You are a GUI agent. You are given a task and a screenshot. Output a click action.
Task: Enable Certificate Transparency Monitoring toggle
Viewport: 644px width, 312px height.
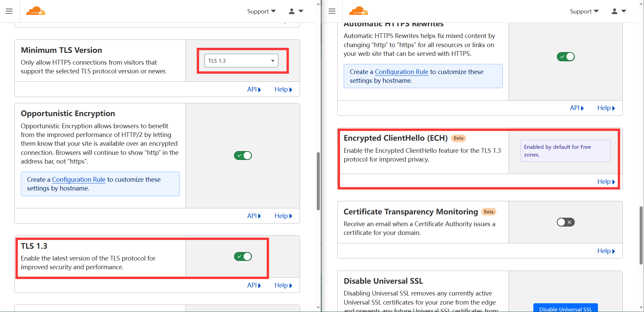(566, 222)
